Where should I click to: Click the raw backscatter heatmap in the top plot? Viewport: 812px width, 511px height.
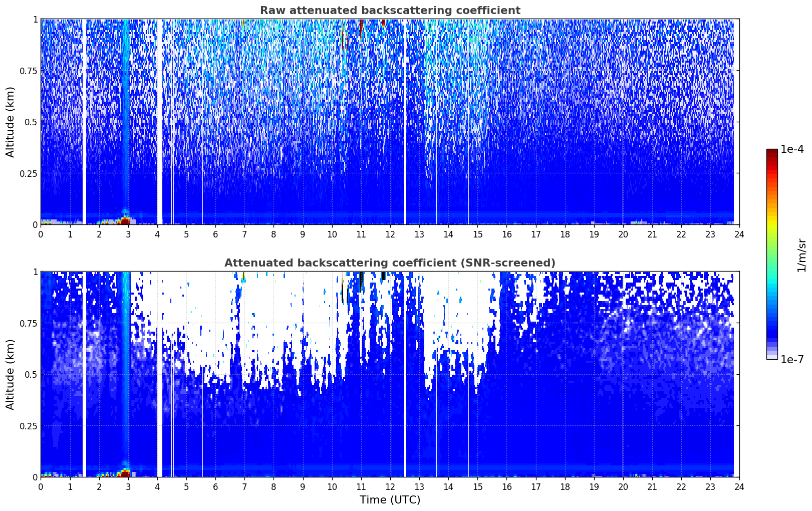tap(390, 122)
